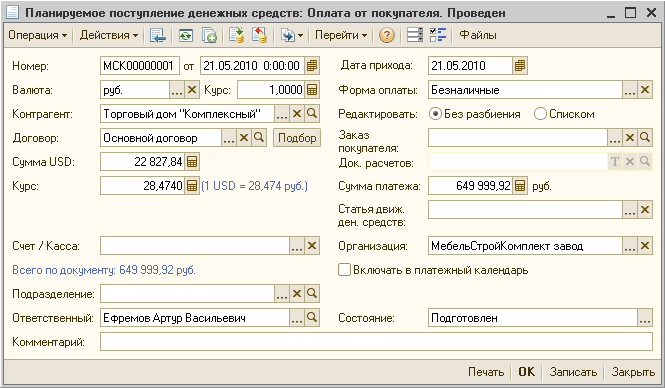
Task: Click the help question mark icon
Action: (386, 35)
